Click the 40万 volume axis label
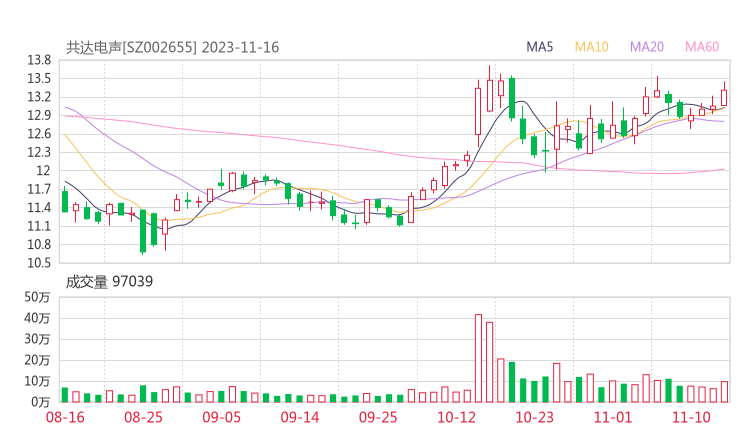Screen dimensions: 740x440 point(37,318)
